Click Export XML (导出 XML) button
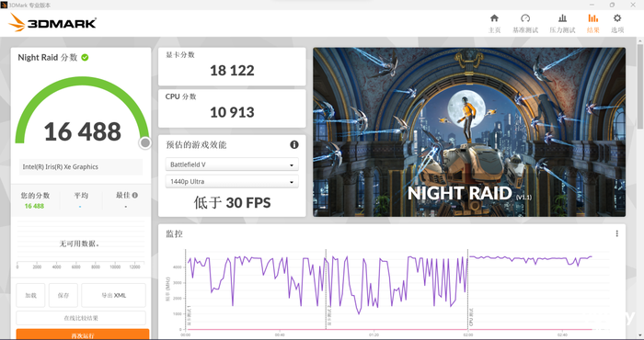 coord(114,295)
